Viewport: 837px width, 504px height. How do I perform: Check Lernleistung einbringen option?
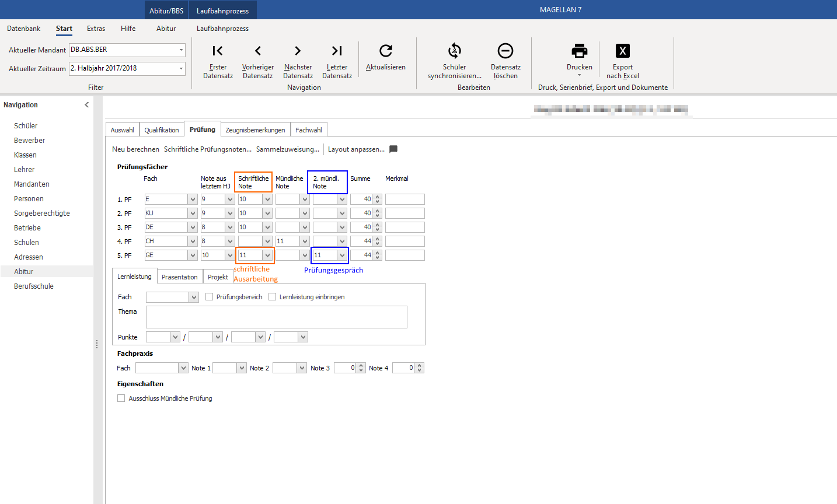[273, 297]
